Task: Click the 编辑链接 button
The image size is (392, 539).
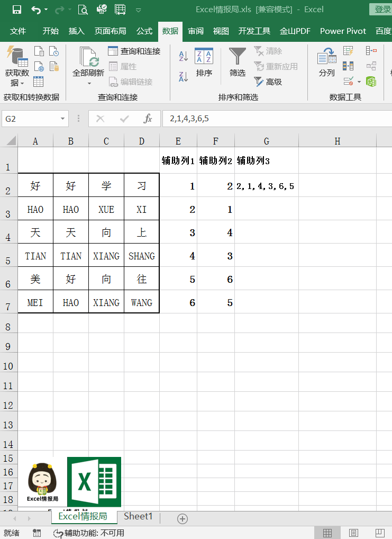Action: (x=131, y=82)
